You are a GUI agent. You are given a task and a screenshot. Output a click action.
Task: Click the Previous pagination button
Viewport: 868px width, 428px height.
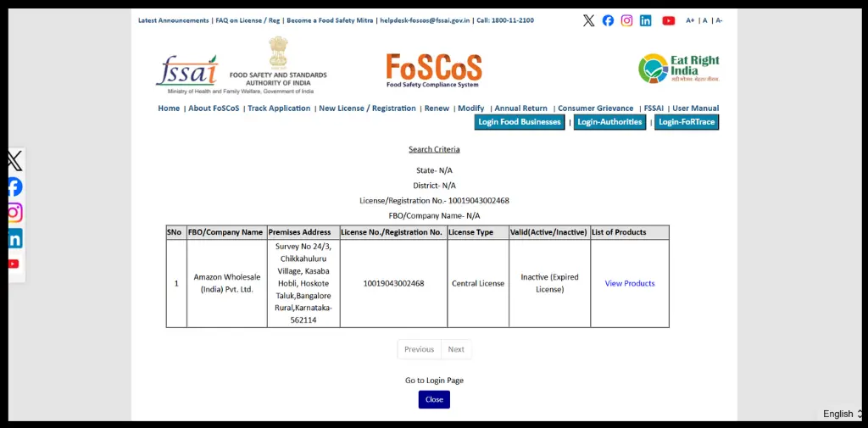tap(419, 349)
